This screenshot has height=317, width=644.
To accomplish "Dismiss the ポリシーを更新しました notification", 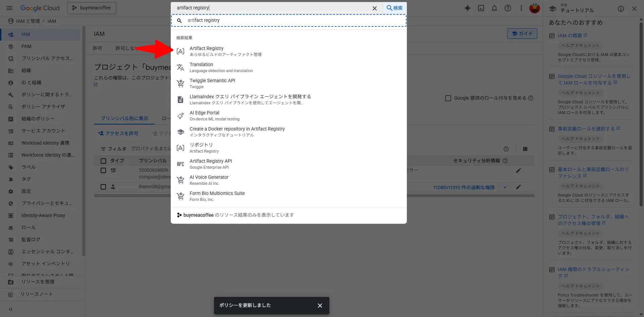I will (x=320, y=306).
